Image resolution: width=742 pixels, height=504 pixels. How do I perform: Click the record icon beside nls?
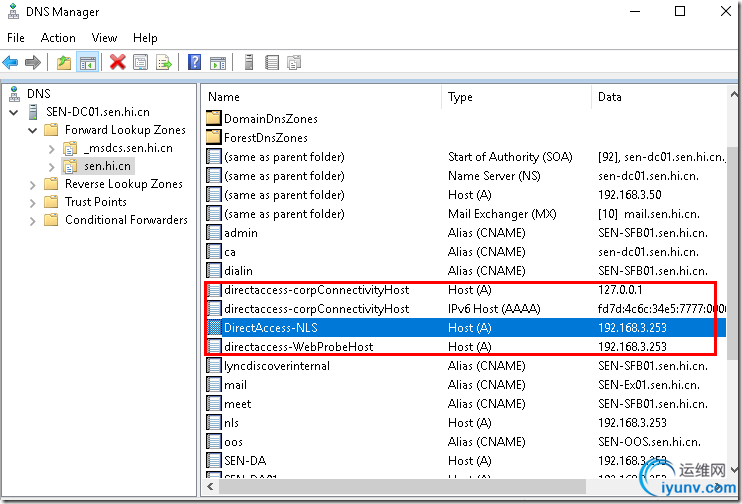point(214,422)
